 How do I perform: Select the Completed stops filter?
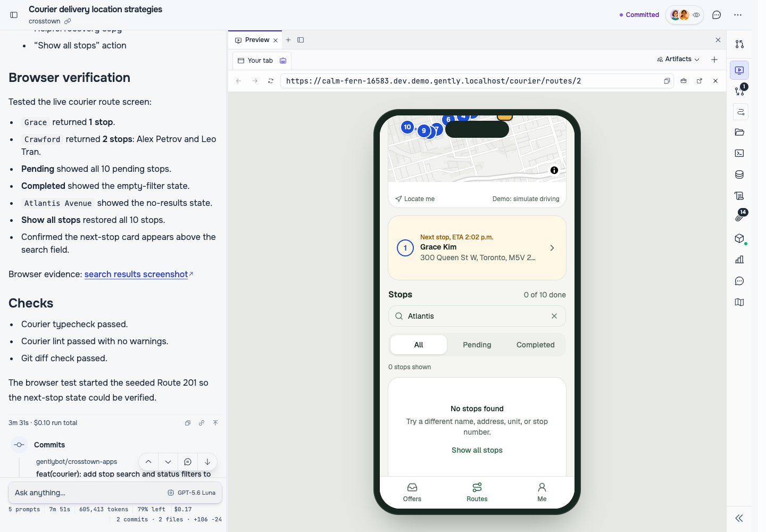(536, 345)
